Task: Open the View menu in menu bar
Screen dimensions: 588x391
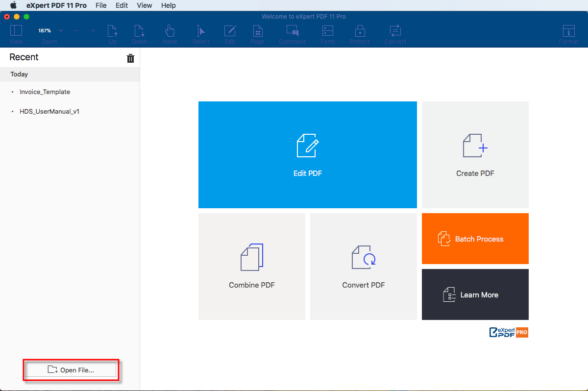Action: pyautogui.click(x=145, y=5)
